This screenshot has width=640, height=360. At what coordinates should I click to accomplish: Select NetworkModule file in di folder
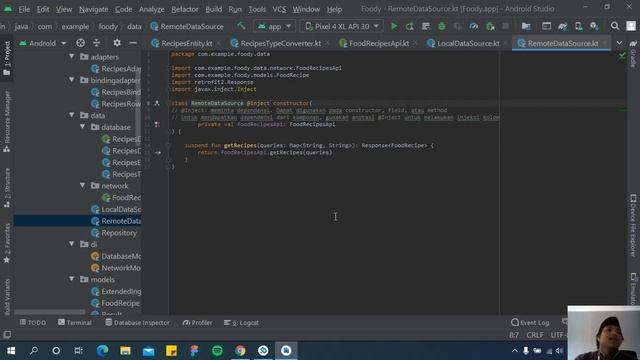pyautogui.click(x=116, y=268)
